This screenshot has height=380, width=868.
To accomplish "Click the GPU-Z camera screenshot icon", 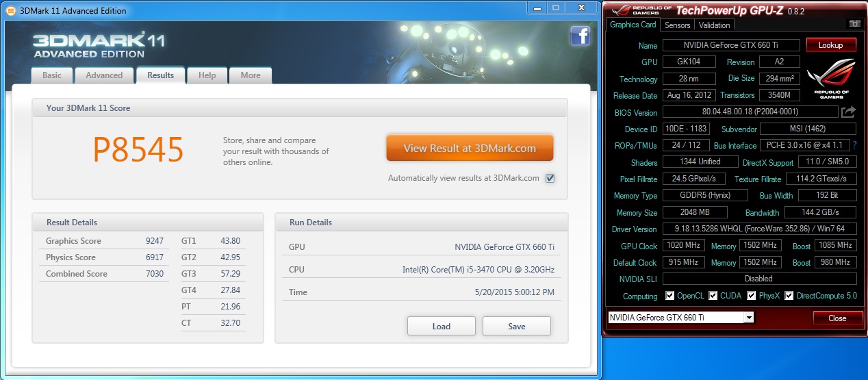I will 854,24.
